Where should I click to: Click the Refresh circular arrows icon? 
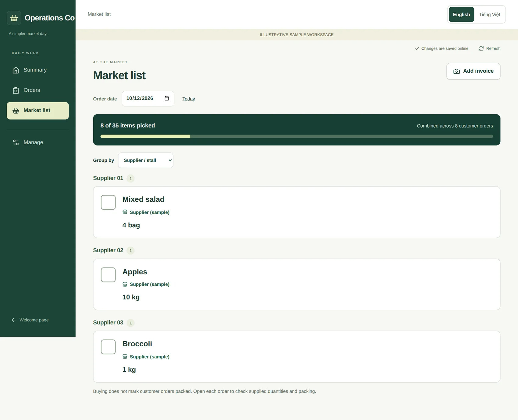click(481, 49)
